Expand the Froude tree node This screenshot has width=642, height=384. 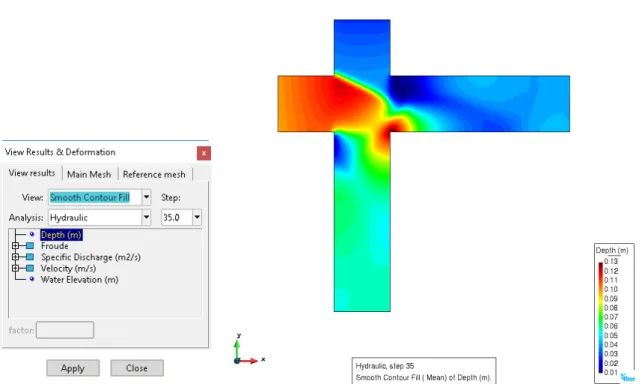point(16,246)
